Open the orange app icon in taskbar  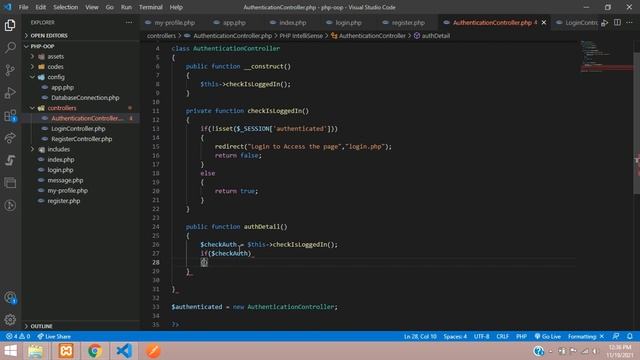point(153,351)
